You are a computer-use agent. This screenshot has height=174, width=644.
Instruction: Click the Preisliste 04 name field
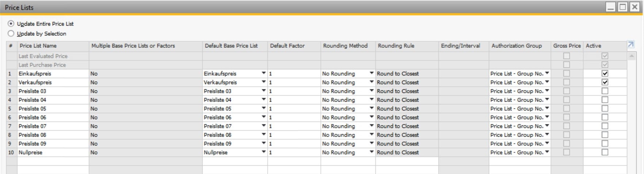(x=53, y=100)
